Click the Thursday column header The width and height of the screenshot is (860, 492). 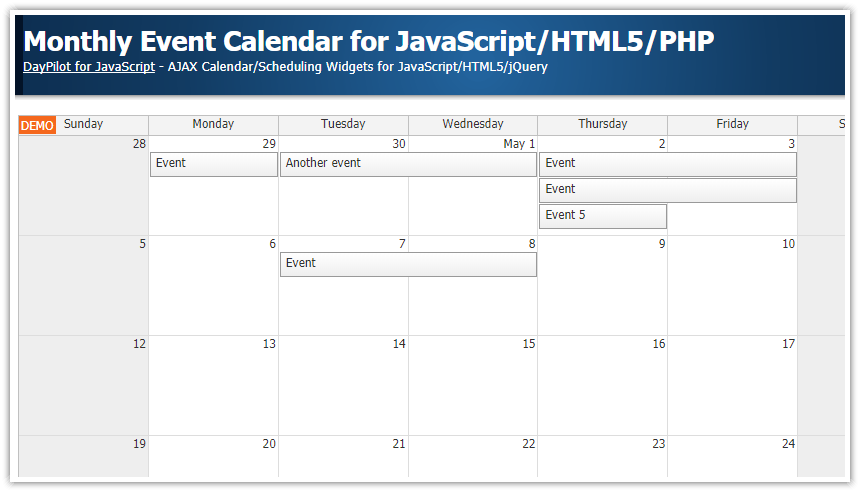click(x=603, y=124)
